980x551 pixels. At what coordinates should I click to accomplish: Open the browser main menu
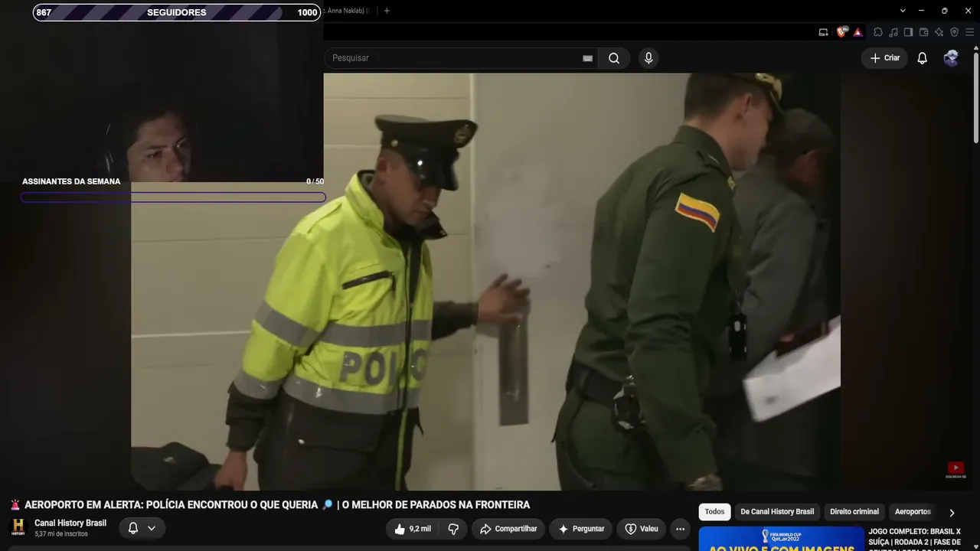pyautogui.click(x=969, y=32)
